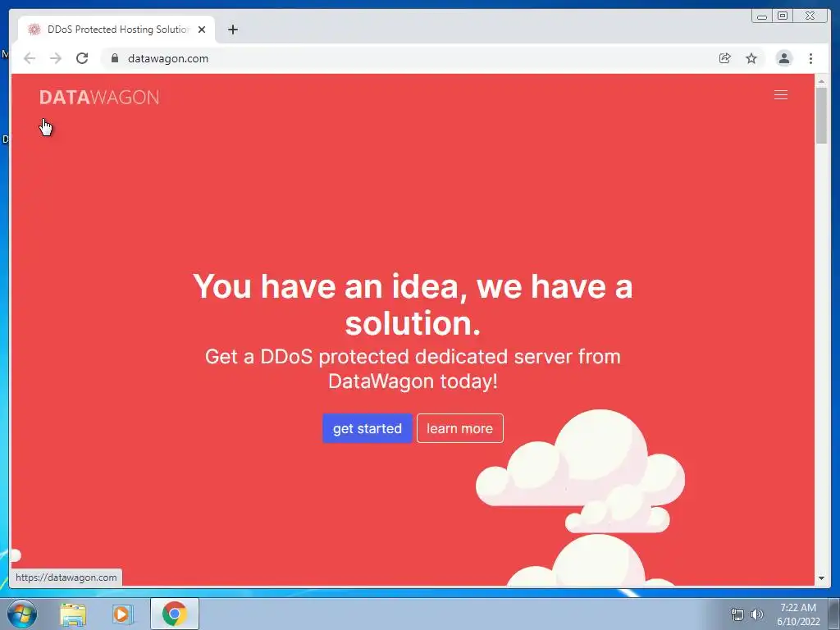This screenshot has width=840, height=630.
Task: Click the page vertical scrollbar thumb
Action: (x=821, y=115)
